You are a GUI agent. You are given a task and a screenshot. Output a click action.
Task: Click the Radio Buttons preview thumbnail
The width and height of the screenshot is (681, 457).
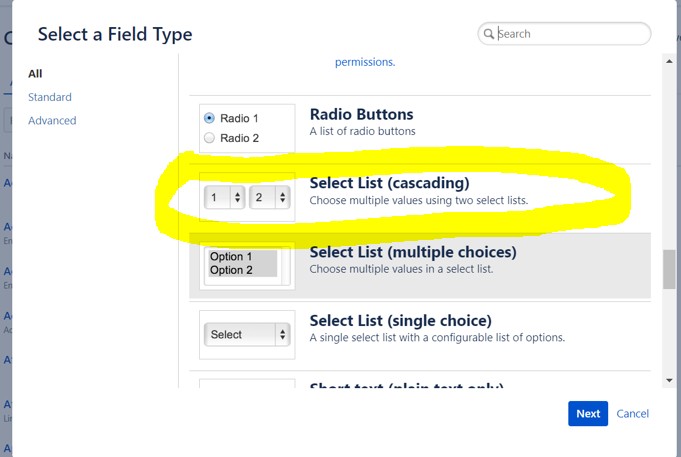tap(247, 128)
